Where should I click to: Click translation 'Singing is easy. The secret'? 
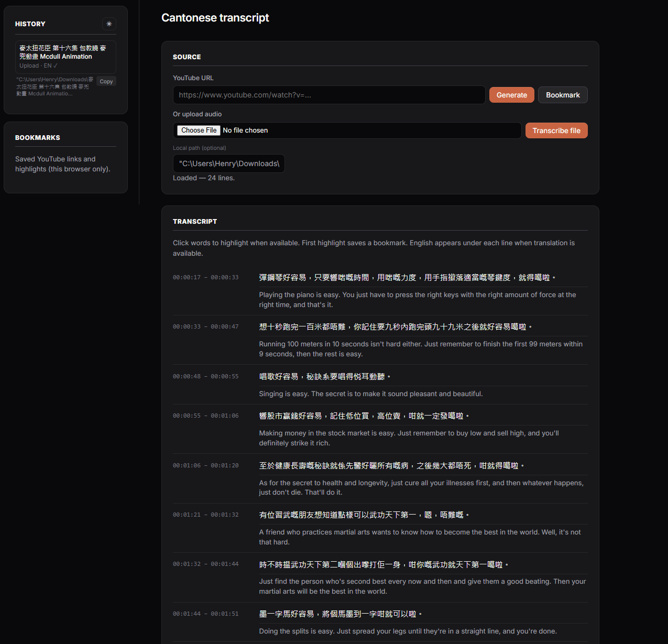(371, 394)
